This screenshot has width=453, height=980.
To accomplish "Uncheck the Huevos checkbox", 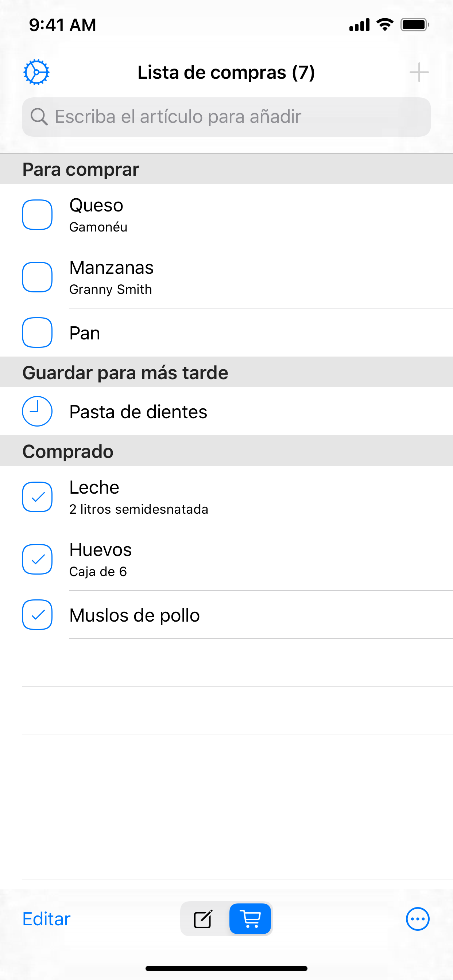I will 37,560.
